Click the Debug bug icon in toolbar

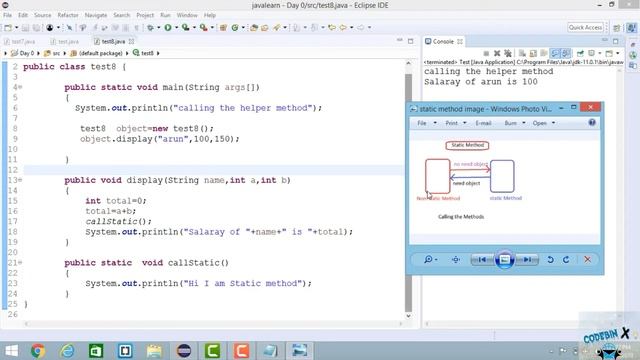click(151, 27)
